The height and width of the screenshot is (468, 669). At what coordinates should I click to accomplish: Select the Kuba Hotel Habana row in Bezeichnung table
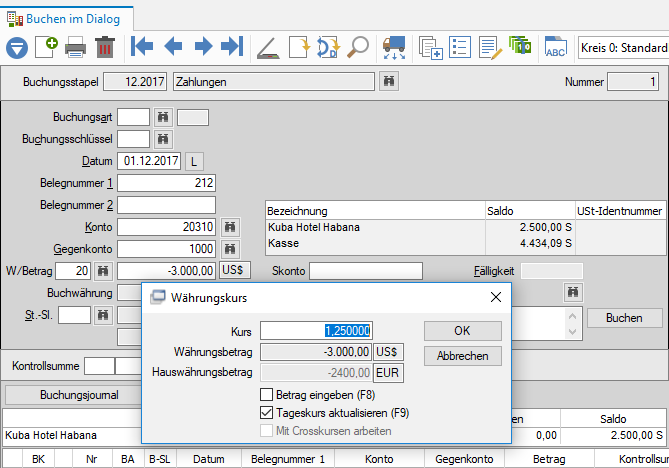tap(465, 227)
